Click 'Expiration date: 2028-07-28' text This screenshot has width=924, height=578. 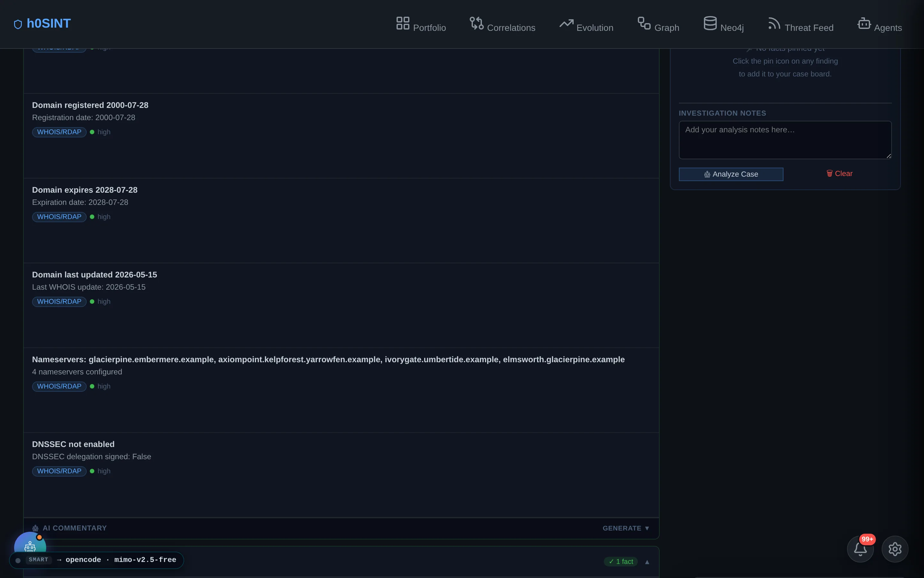(80, 203)
